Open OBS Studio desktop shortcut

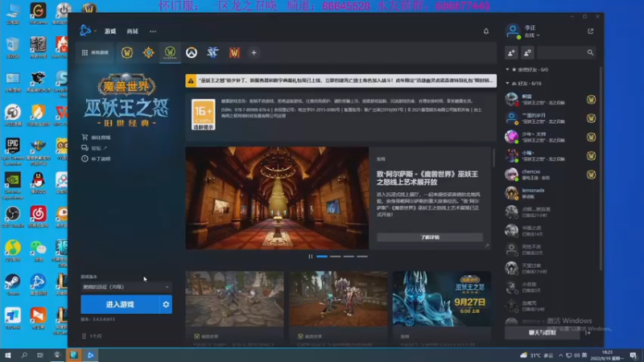[13, 217]
